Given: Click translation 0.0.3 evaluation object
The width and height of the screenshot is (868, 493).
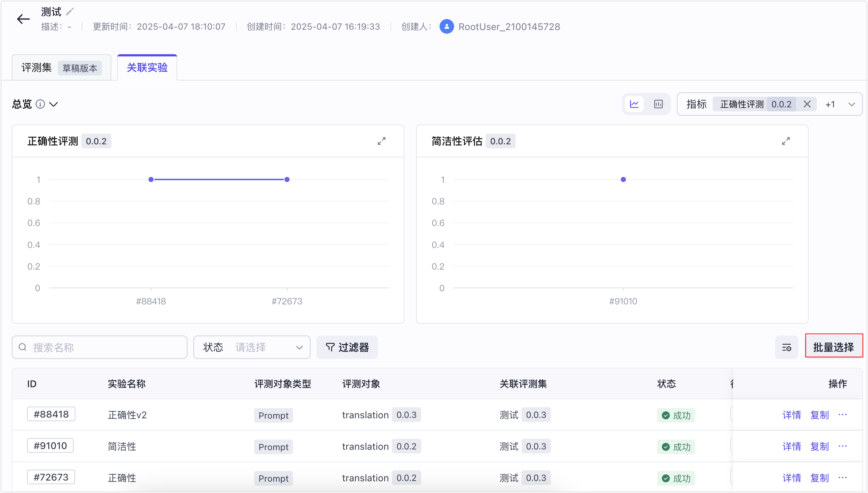Looking at the screenshot, I should pos(381,415).
